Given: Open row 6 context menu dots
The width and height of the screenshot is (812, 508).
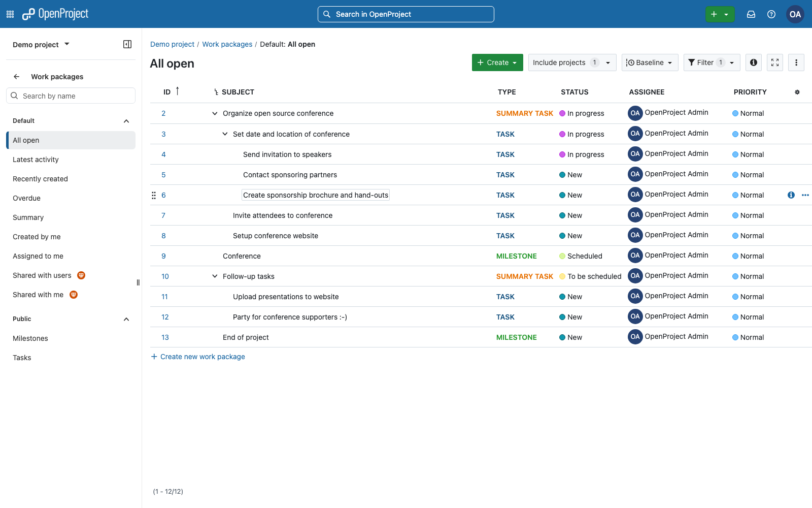Looking at the screenshot, I should pos(805,195).
